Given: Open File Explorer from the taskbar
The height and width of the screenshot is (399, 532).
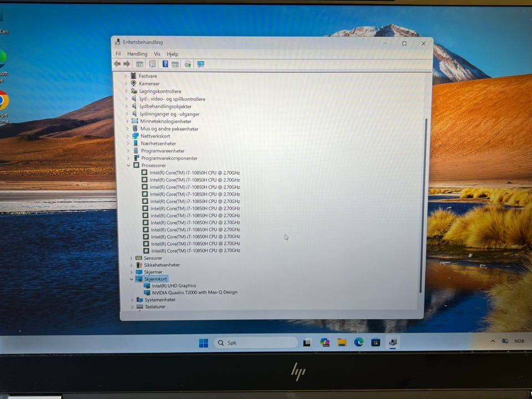Looking at the screenshot, I should [342, 342].
